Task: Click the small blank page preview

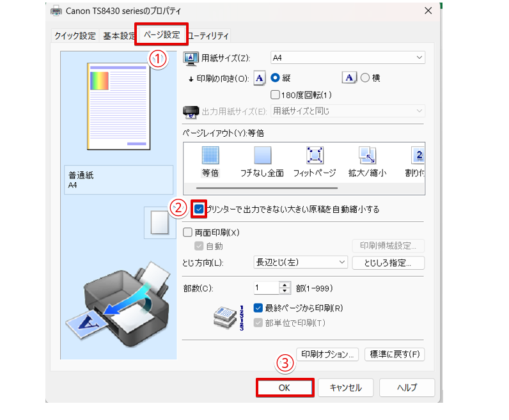Action: pyautogui.click(x=160, y=222)
